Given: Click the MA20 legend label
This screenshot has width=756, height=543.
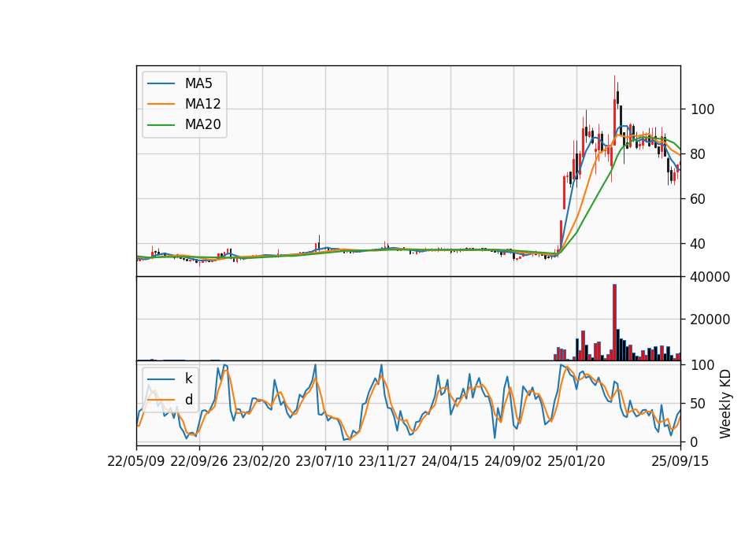Looking at the screenshot, I should 202,124.
